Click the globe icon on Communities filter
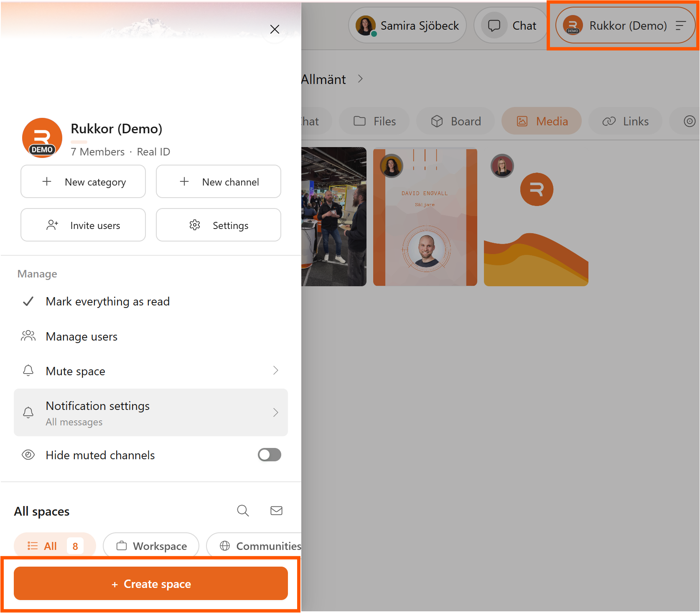 (x=225, y=546)
